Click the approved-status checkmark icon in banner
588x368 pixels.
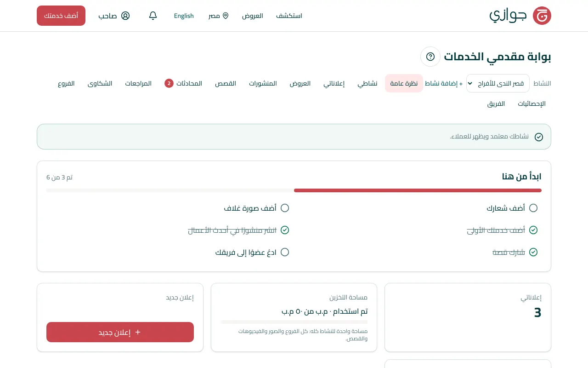539,137
